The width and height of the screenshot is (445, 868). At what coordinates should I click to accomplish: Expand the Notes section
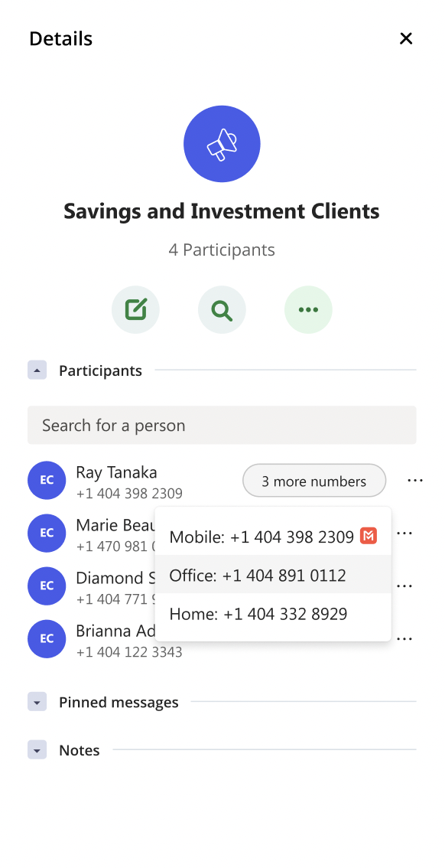(37, 749)
